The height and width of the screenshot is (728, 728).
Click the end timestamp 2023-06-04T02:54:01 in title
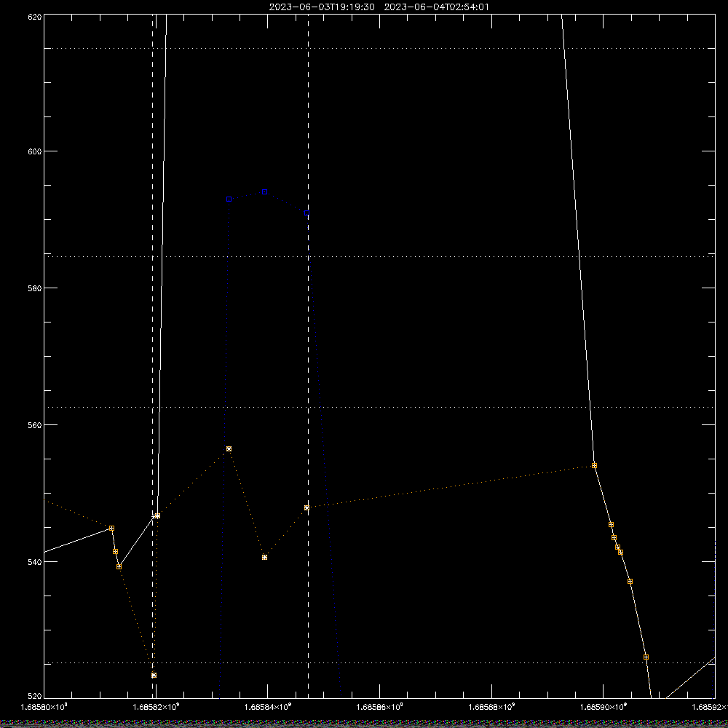pos(436,7)
